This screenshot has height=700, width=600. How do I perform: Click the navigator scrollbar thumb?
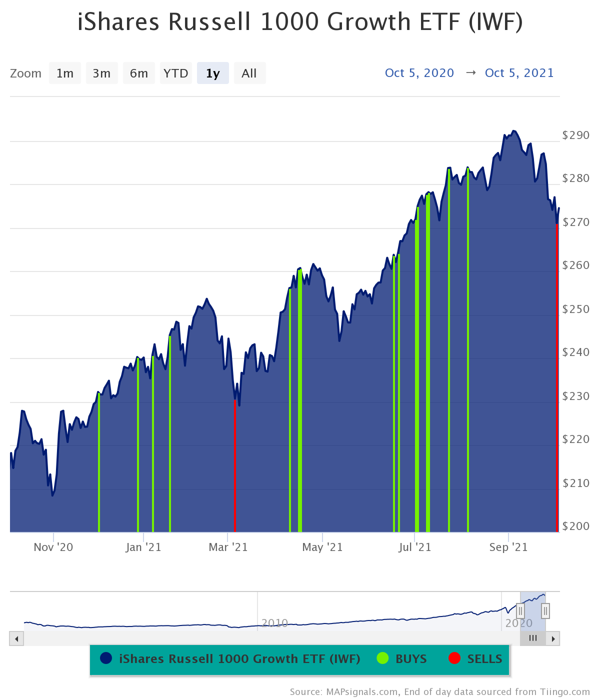533,638
